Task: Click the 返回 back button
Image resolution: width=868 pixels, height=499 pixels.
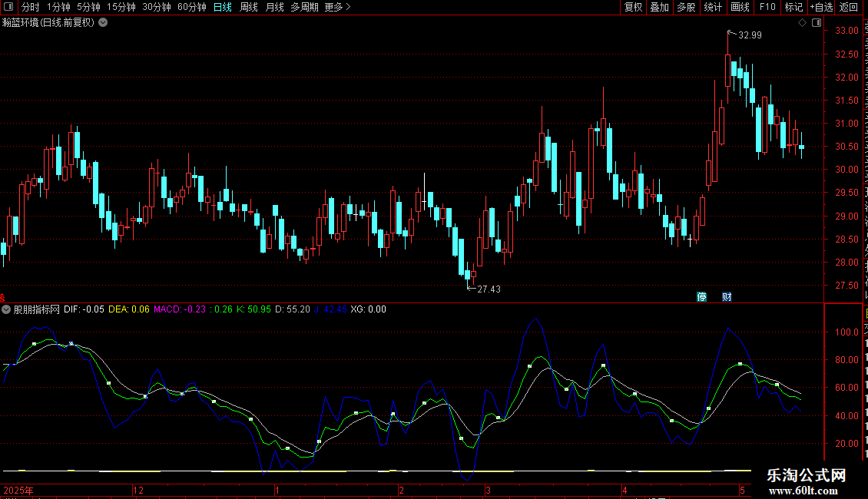Action: click(x=849, y=7)
